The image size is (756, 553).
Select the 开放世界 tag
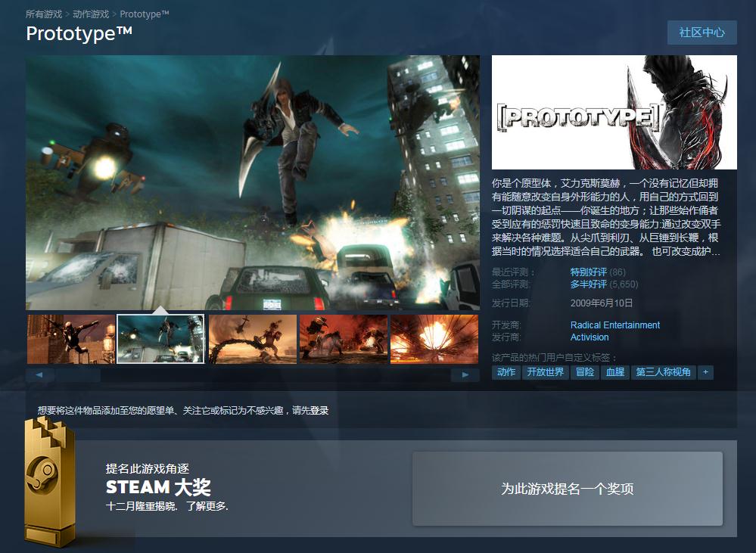pyautogui.click(x=546, y=372)
